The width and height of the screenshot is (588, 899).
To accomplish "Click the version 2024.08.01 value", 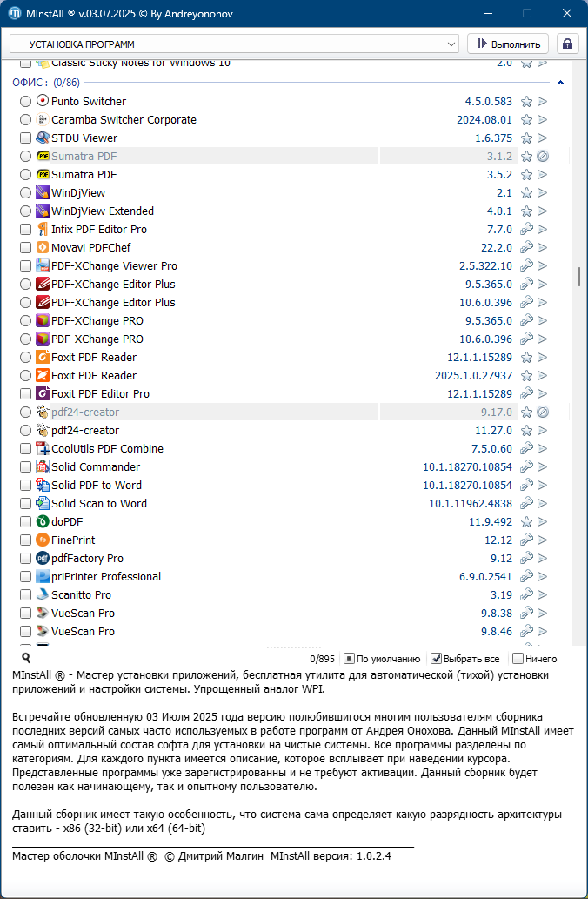I will coord(484,120).
